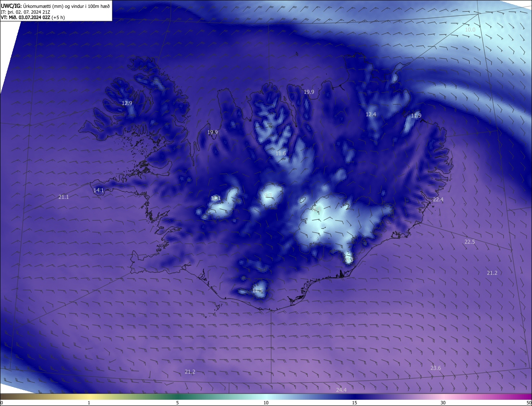532x406 pixels.
Task: Click the 11.9 value label
Action: pos(416,115)
